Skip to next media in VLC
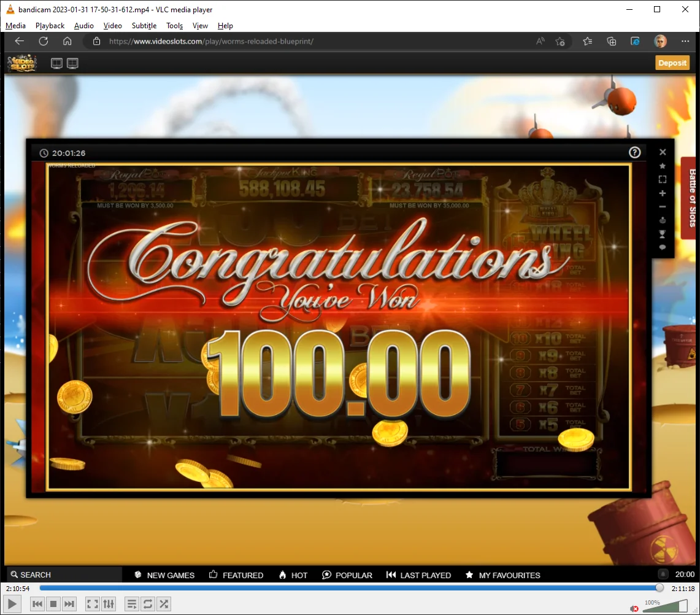Screen dimensions: 700x615 [69, 605]
